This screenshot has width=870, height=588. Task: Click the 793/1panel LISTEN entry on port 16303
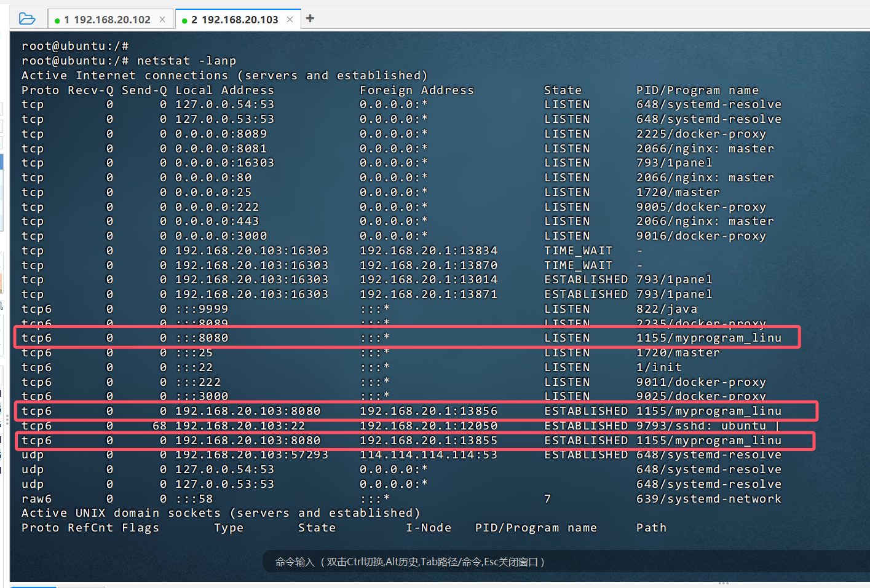[x=674, y=163]
